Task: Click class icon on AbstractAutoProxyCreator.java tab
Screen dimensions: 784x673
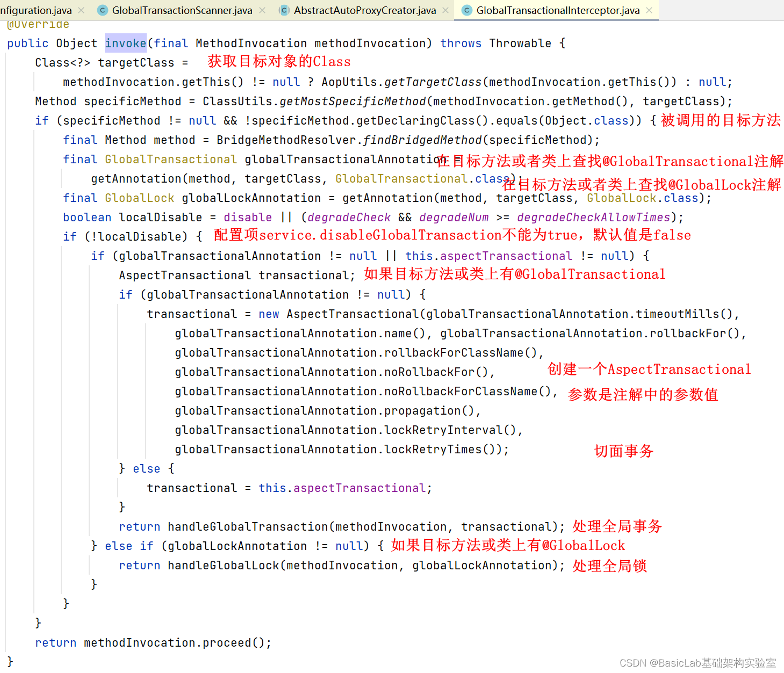Action: [x=284, y=10]
